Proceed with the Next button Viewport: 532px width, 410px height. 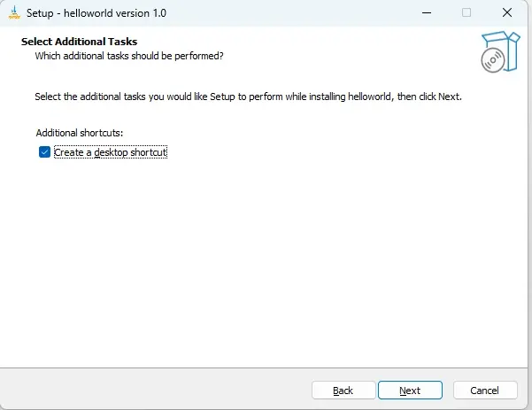[x=410, y=391]
